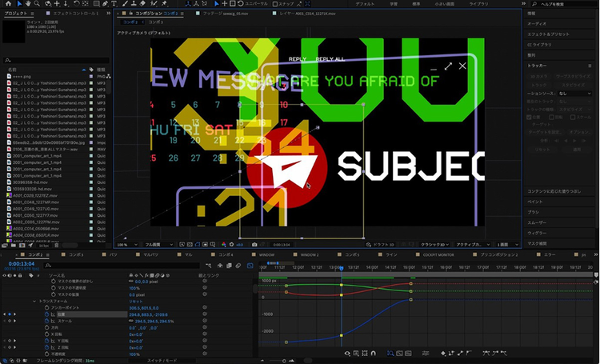Expand the workspace overflow chevron

coord(523,4)
